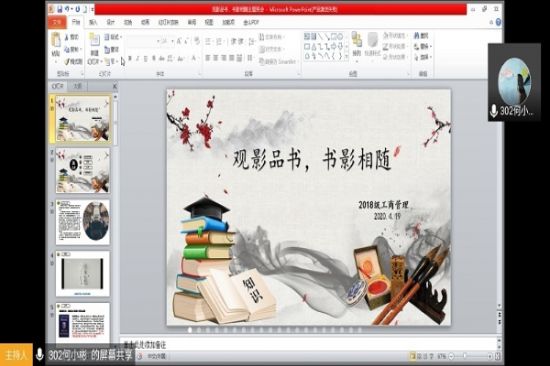The image size is (550, 366).
Task: Switch to the Outline tab in slide pane
Action: tap(77, 86)
